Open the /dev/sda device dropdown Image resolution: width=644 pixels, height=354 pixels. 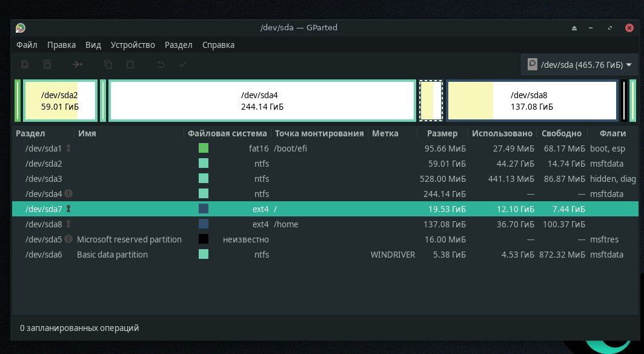pos(579,64)
